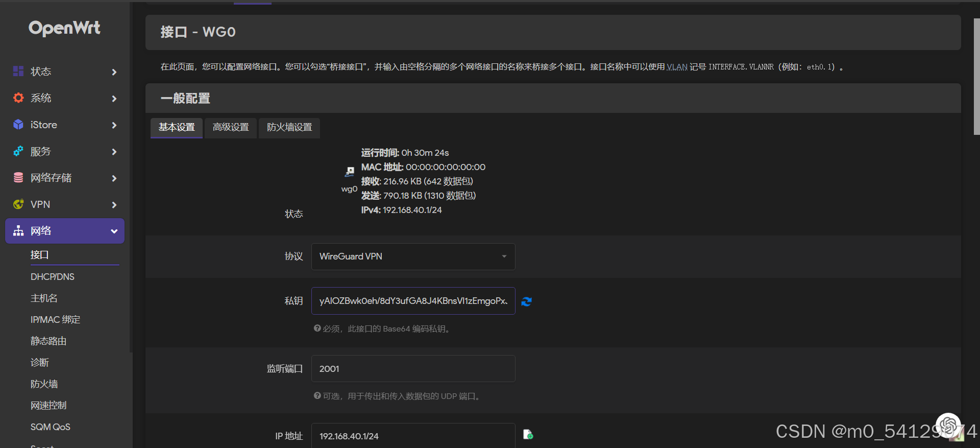Click the status menu grid icon
The width and height of the screenshot is (980, 448).
pyautogui.click(x=18, y=71)
